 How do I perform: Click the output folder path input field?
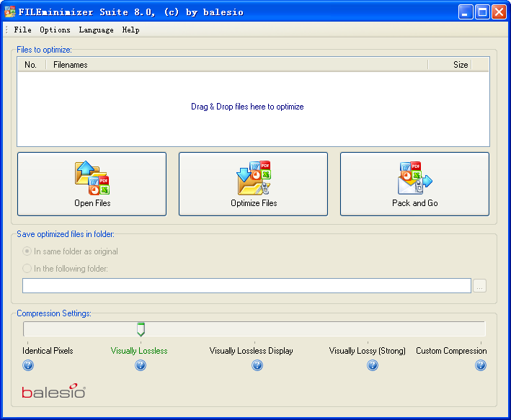click(246, 286)
